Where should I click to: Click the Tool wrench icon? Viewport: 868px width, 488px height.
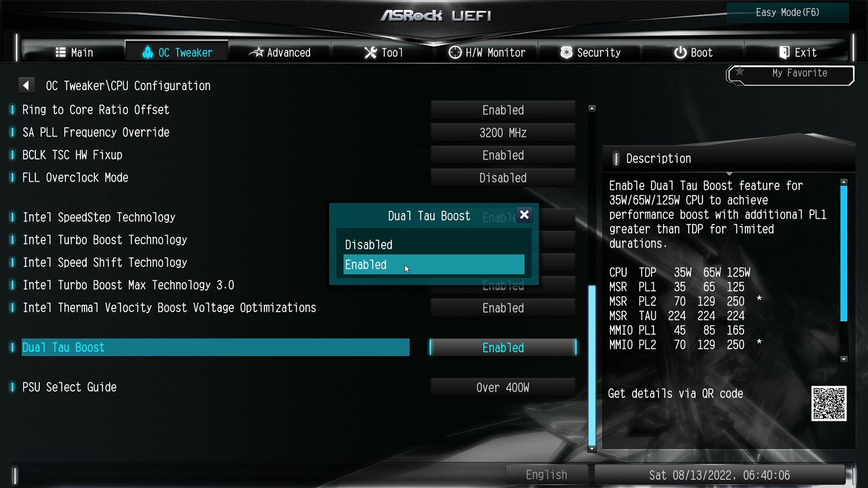point(370,53)
